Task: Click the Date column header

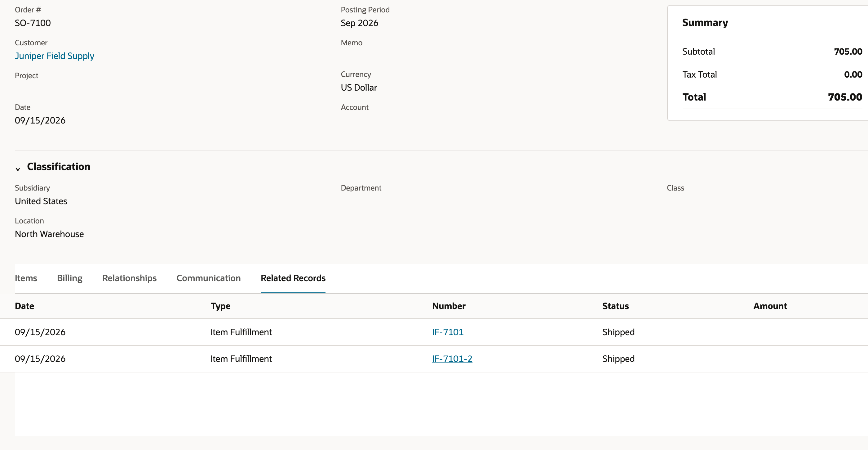Action: [24, 306]
